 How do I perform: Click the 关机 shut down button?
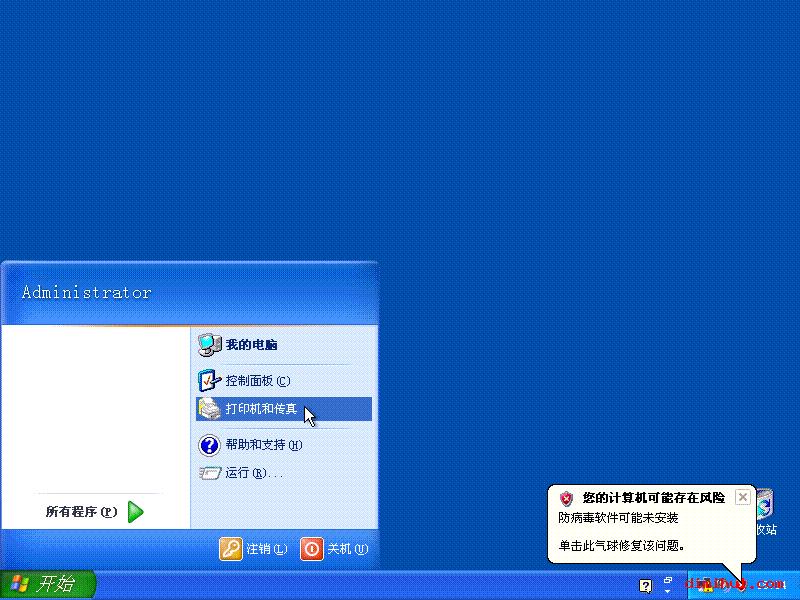click(334, 549)
